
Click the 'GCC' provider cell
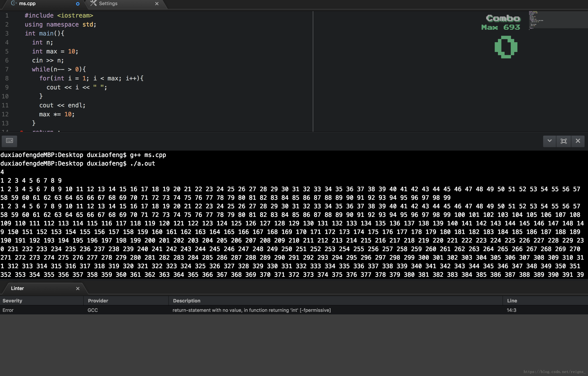[x=93, y=310]
